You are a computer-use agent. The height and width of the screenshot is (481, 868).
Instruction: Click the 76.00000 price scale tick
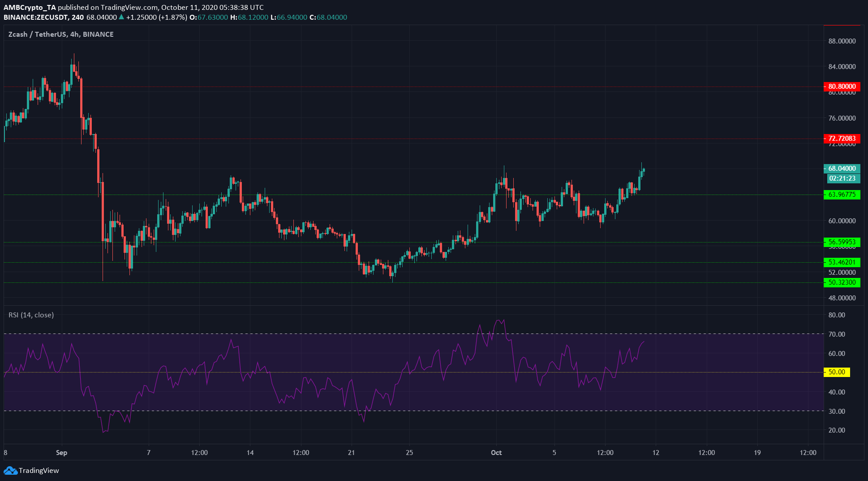(x=842, y=118)
